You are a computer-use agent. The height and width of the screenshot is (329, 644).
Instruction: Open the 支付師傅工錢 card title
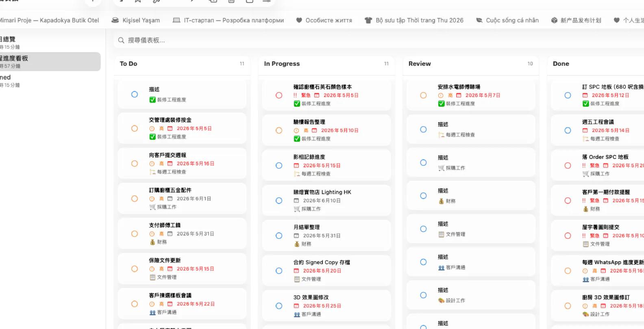[165, 225]
